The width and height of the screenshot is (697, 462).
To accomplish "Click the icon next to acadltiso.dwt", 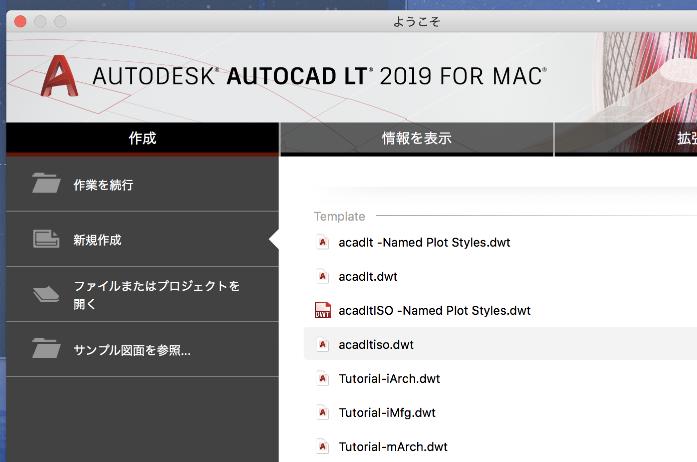I will [323, 345].
